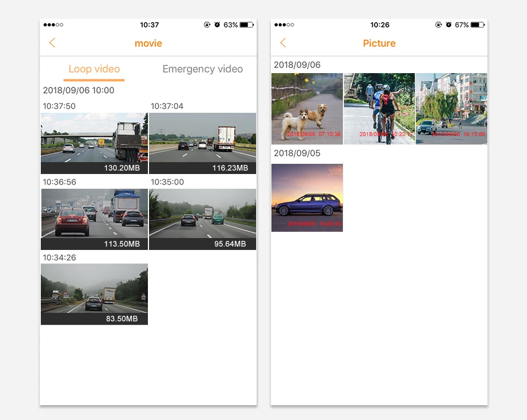Image resolution: width=527 pixels, height=420 pixels.
Task: Open the city street buildings photo
Action: click(452, 109)
